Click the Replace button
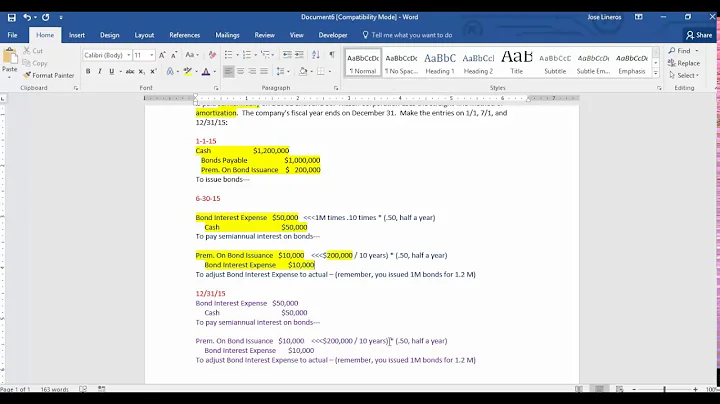 coord(684,63)
